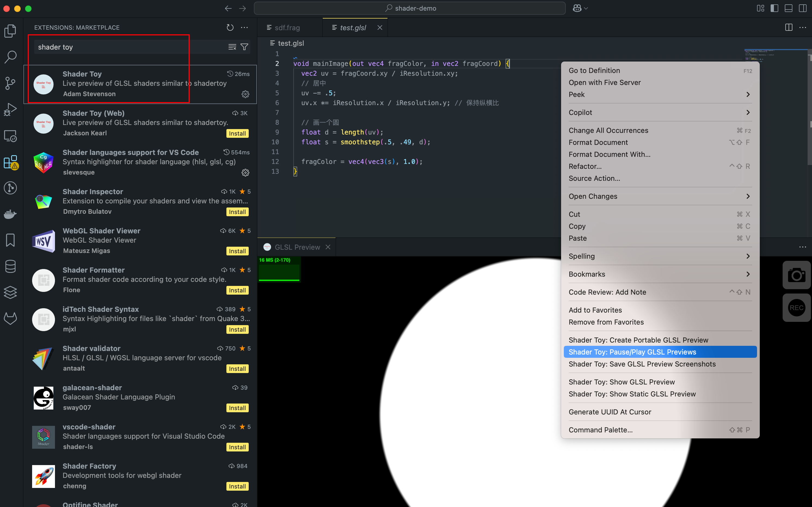The width and height of the screenshot is (812, 507).
Task: Open the idTech Shader Syntax entry
Action: [140, 319]
